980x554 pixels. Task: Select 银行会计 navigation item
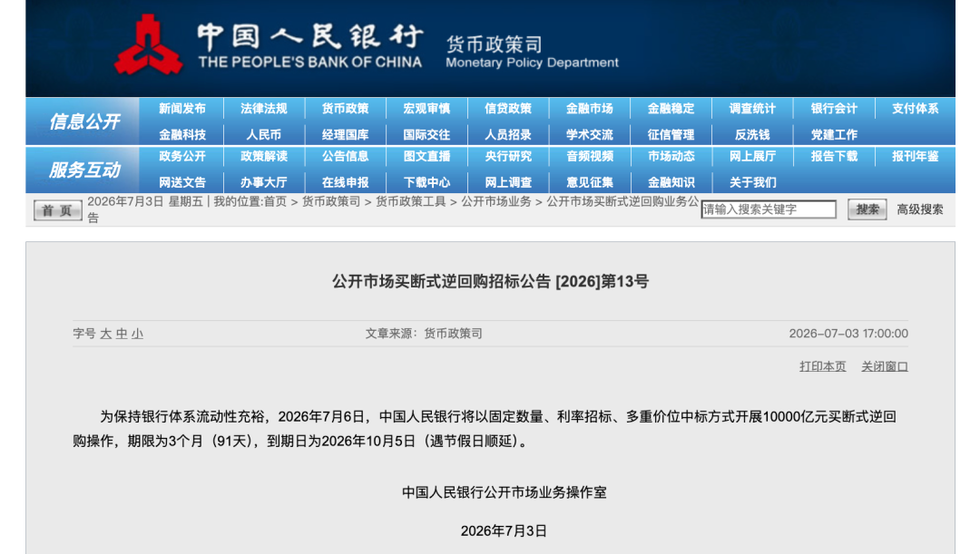pyautogui.click(x=834, y=109)
